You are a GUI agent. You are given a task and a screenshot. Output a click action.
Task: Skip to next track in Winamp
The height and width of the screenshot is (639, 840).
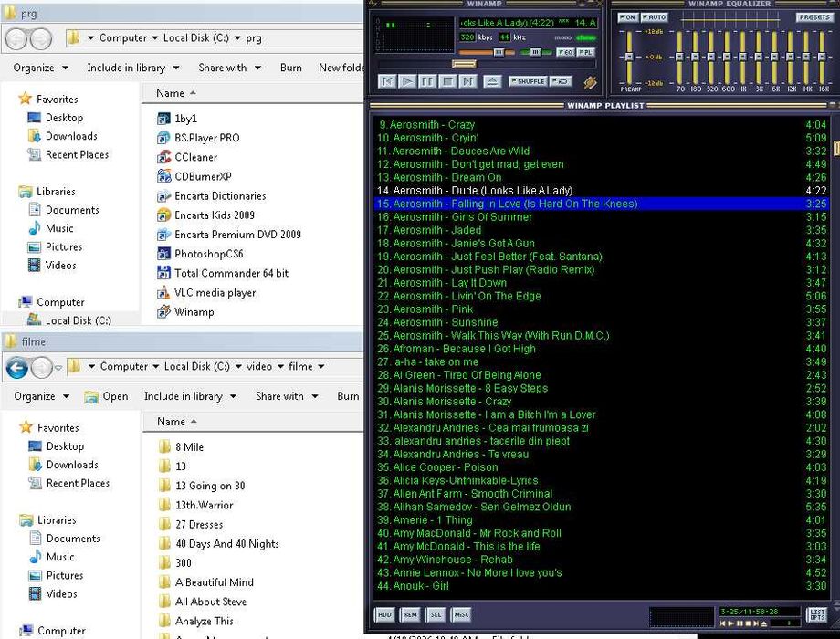click(468, 81)
